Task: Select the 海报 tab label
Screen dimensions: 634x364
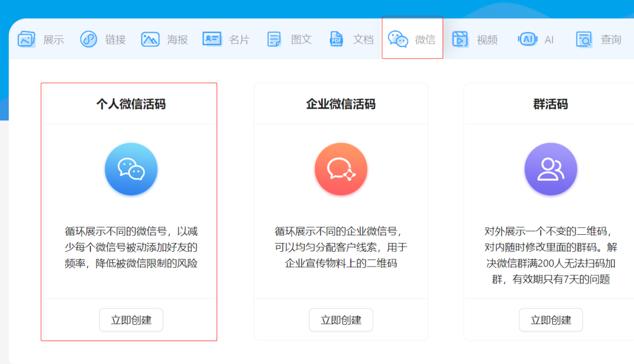Action: [x=177, y=40]
